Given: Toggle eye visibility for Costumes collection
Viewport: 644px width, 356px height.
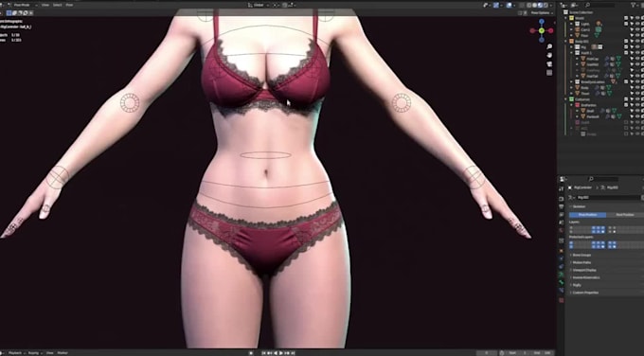Looking at the screenshot, I should click(637, 99).
